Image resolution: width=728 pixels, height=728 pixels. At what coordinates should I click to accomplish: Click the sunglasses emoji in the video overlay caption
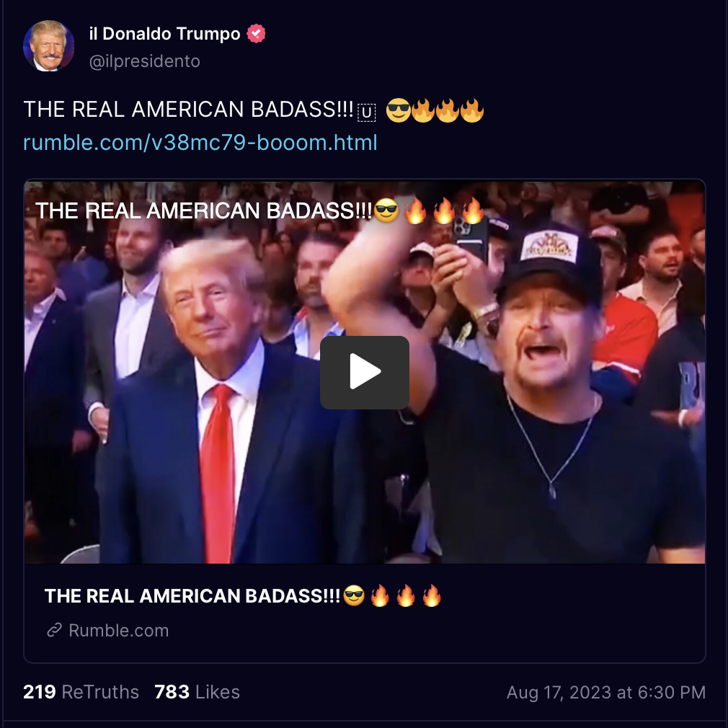(x=386, y=210)
